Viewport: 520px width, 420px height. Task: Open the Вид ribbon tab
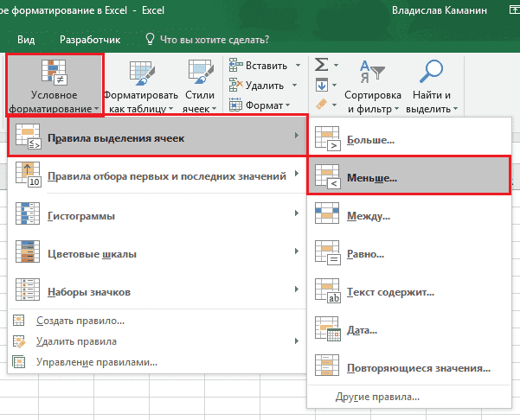point(26,40)
